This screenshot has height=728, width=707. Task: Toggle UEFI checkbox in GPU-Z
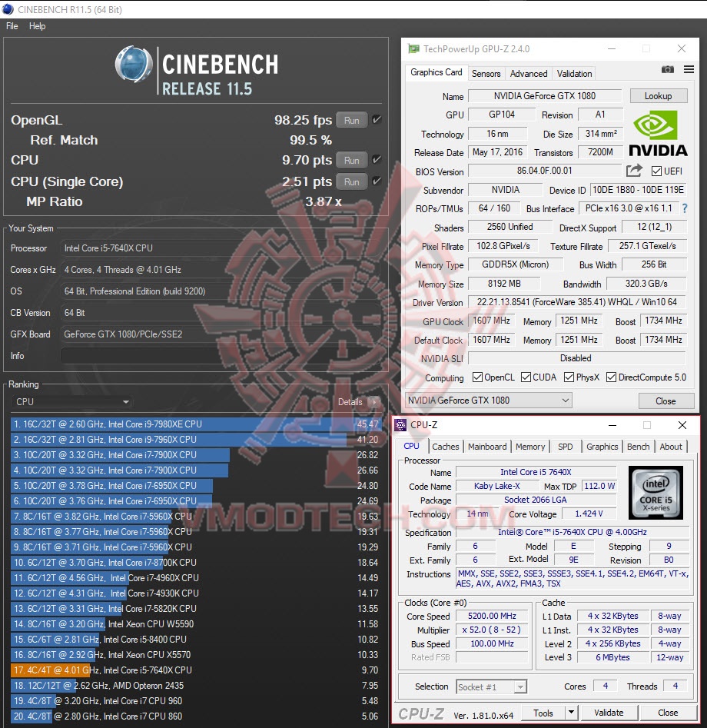[x=656, y=171]
